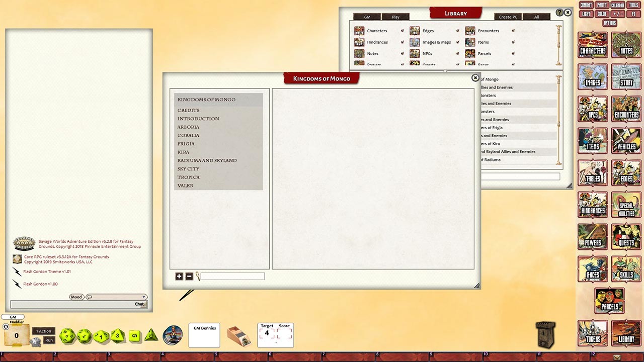Click the chat entry field
644x362 pixels.
[78, 304]
